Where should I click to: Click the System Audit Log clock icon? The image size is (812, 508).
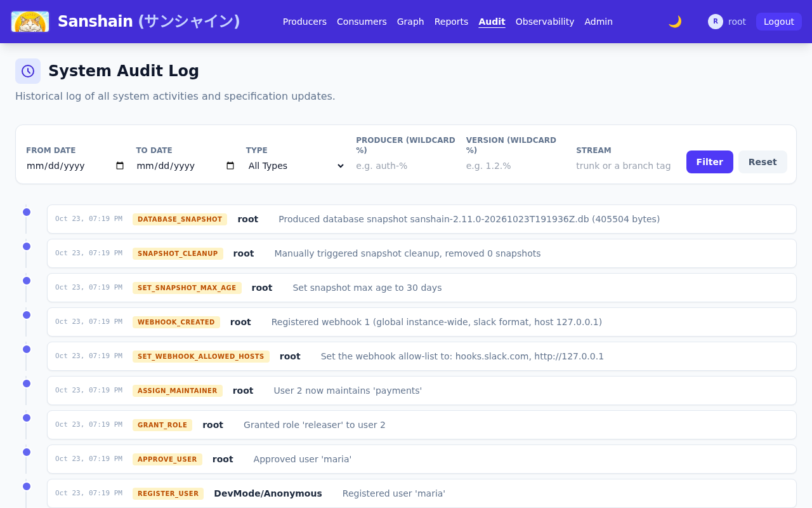tap(28, 71)
